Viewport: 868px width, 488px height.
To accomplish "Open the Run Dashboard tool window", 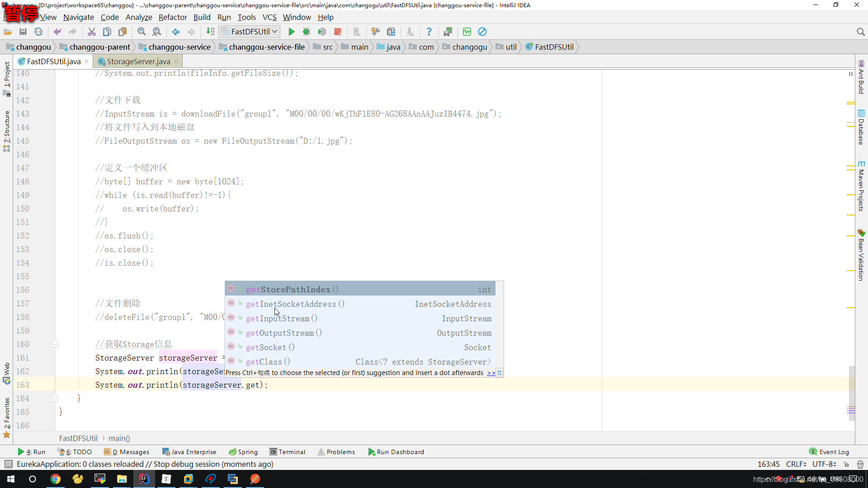I will (x=396, y=452).
